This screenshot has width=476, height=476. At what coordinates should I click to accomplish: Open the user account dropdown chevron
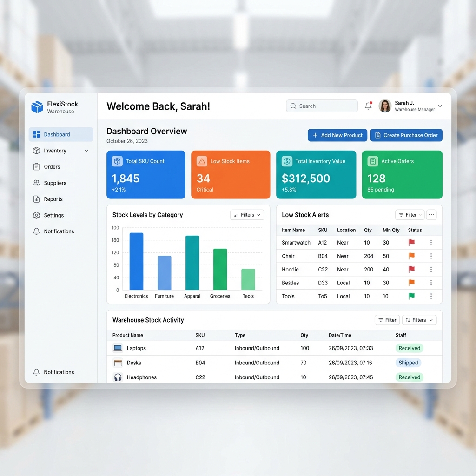(440, 106)
